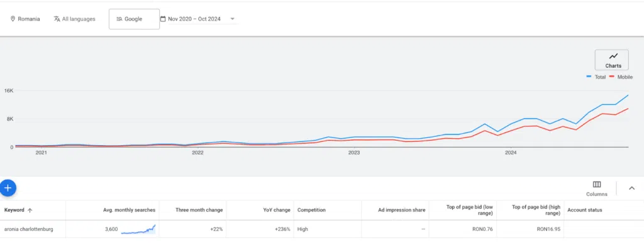
Task: Sort by Avg. monthly searches column
Action: pyautogui.click(x=129, y=210)
